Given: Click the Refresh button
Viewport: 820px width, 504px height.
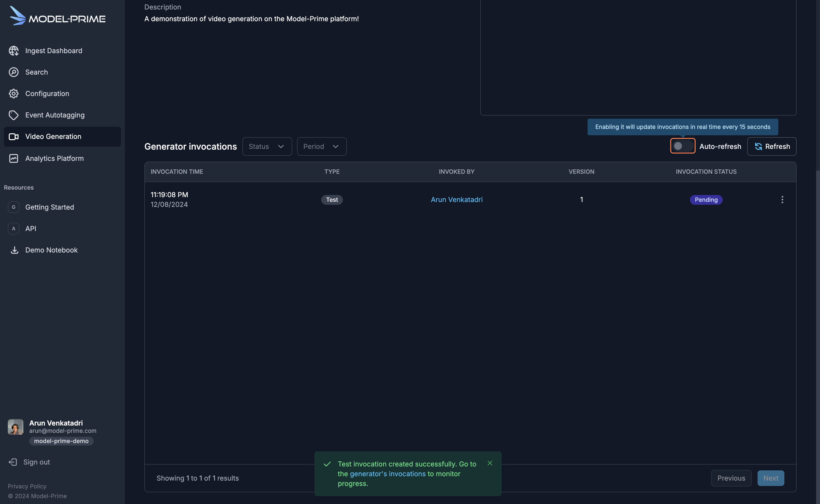Looking at the screenshot, I should pyautogui.click(x=772, y=146).
